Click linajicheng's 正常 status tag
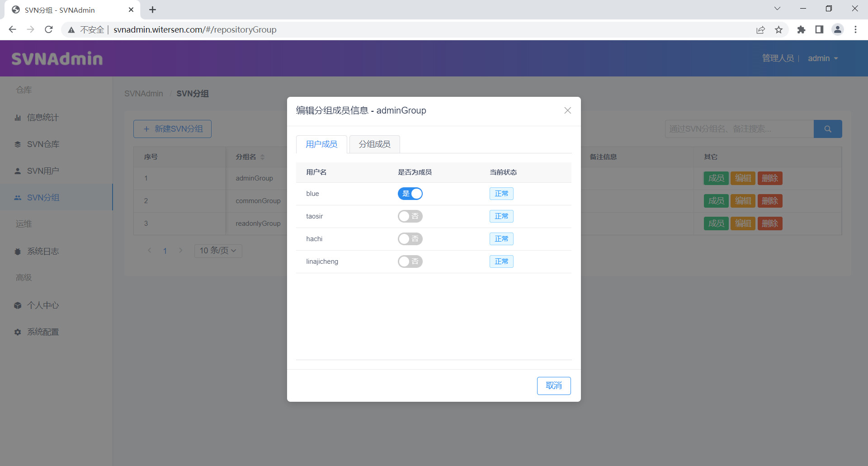The image size is (868, 466). tap(501, 262)
